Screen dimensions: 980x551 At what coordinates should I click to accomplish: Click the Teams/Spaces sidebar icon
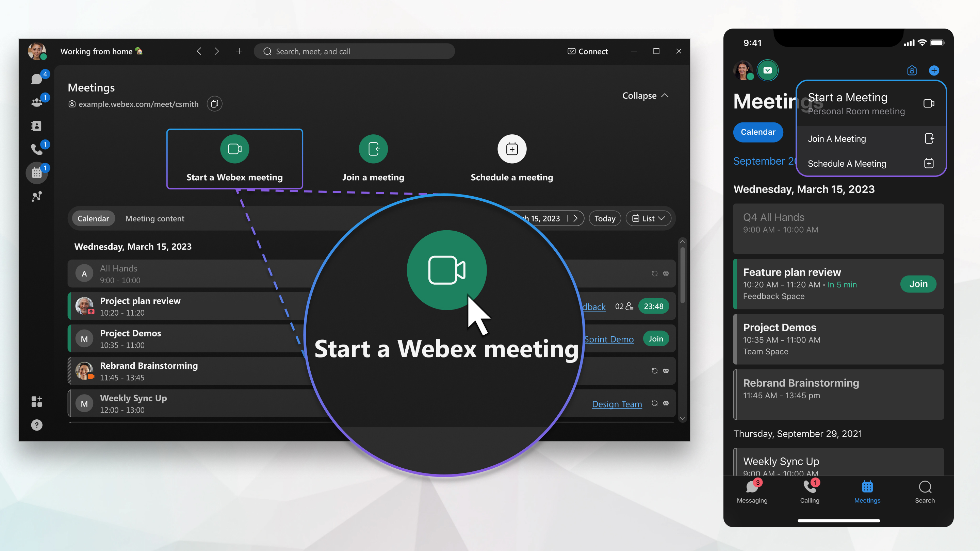[36, 102]
